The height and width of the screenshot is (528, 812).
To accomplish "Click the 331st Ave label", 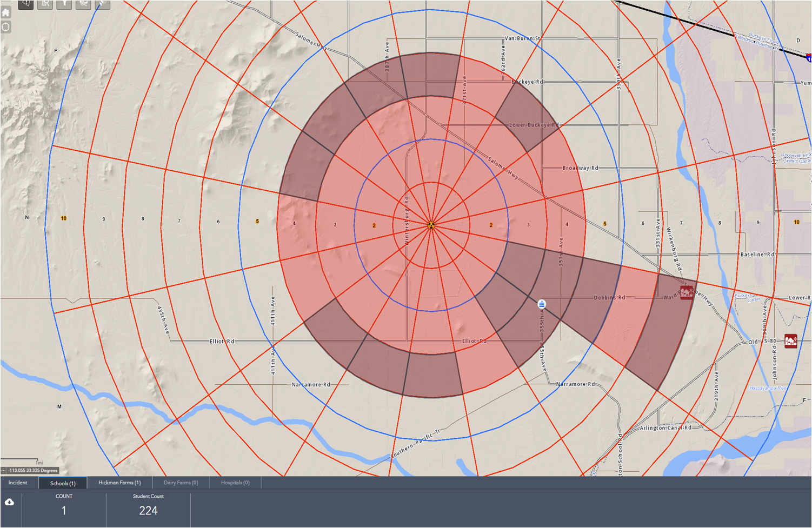I will (x=658, y=233).
